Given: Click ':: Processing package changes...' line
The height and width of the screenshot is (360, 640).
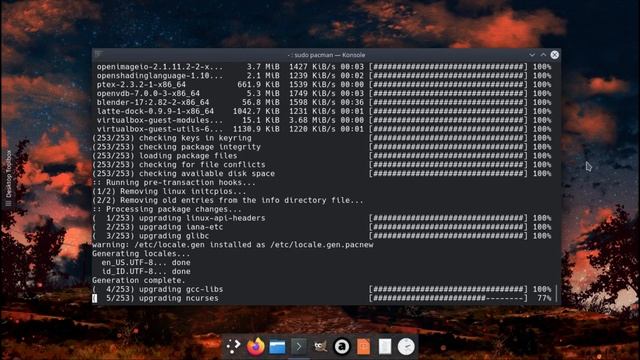Looking at the screenshot, I should 167,209.
